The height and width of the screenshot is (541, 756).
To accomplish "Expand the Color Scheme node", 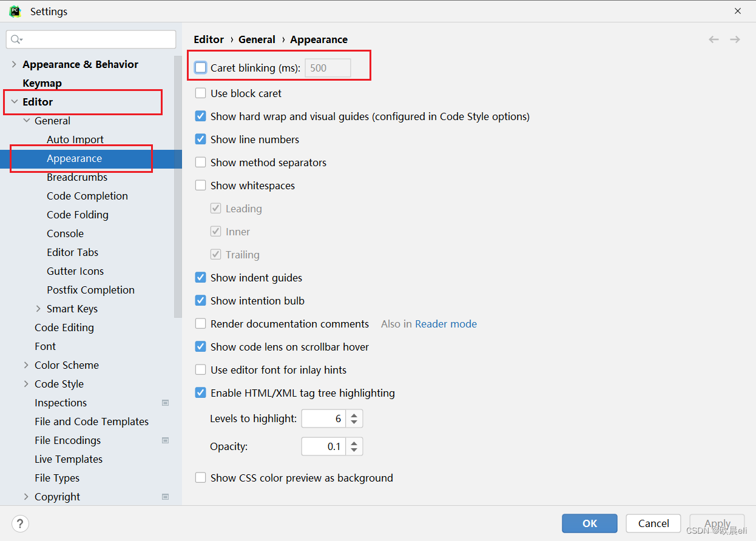I will (x=26, y=365).
